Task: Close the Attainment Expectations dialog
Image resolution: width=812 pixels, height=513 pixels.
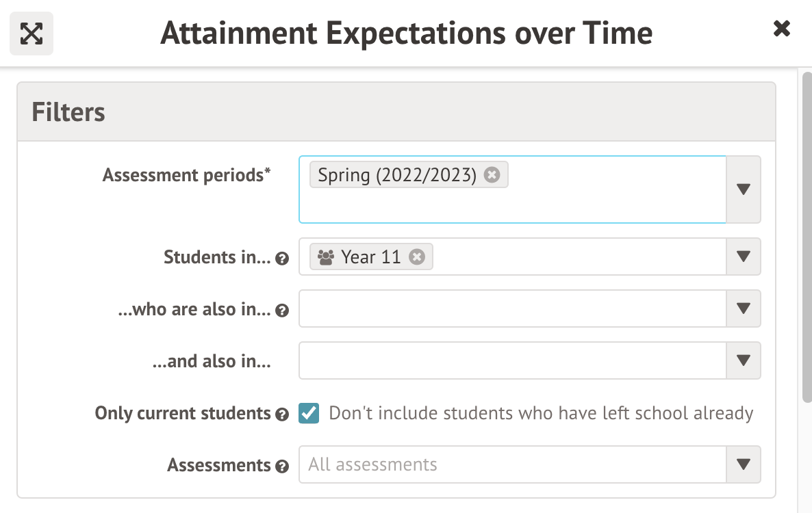Action: coord(781,29)
